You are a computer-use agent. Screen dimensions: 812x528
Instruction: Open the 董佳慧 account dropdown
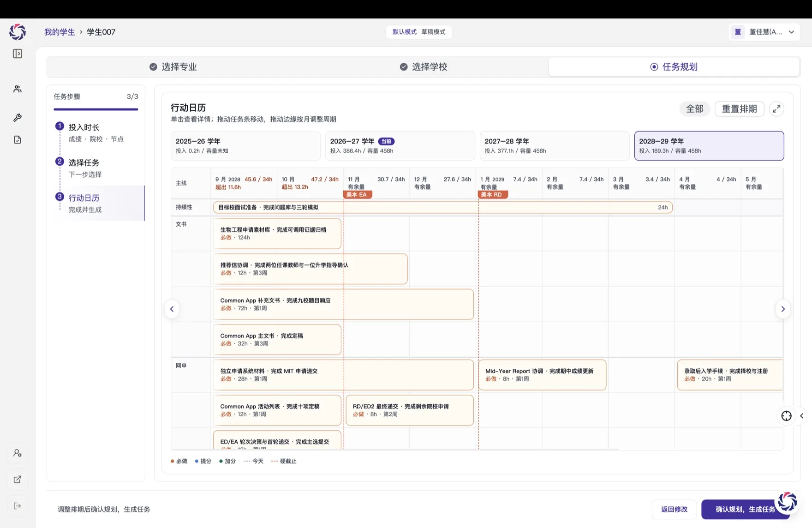764,32
